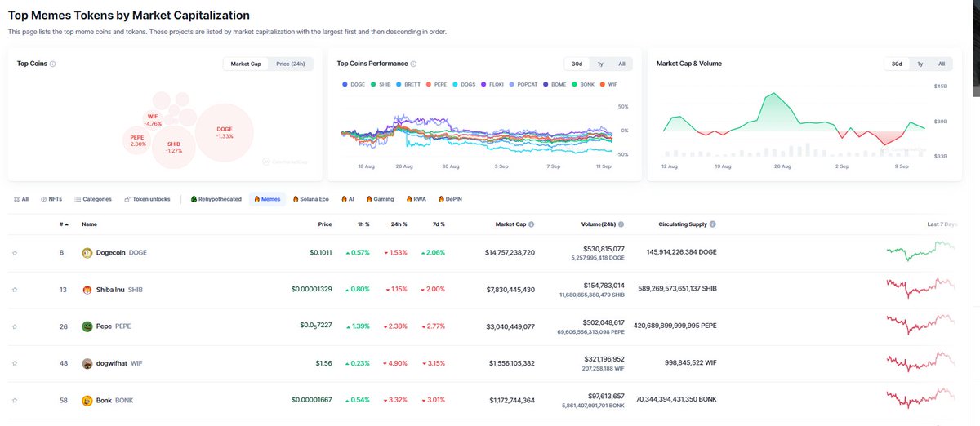The height and width of the screenshot is (426, 980).
Task: Open the All coins filter tab
Action: tap(20, 199)
